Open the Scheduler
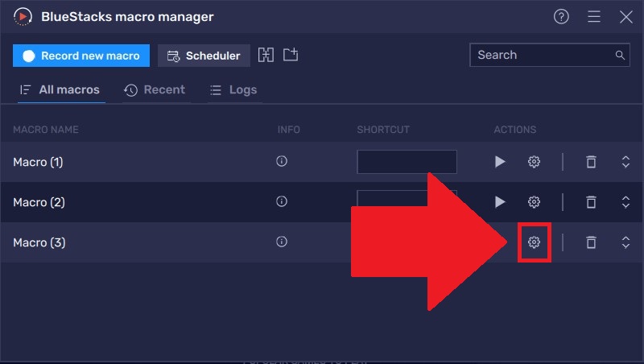The height and width of the screenshot is (364, 644). point(204,56)
